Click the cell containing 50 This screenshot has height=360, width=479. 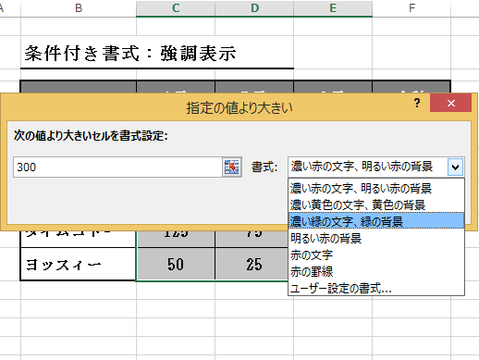pos(176,264)
